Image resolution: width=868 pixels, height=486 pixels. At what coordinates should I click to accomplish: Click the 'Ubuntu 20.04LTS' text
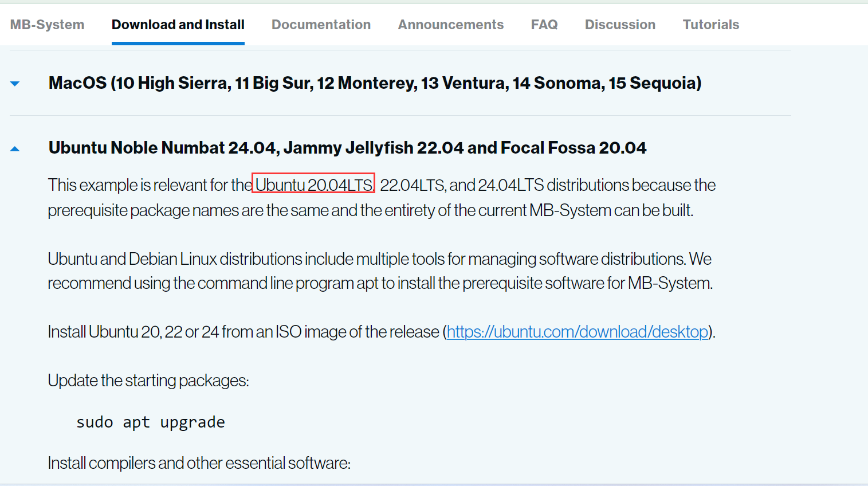coord(314,185)
